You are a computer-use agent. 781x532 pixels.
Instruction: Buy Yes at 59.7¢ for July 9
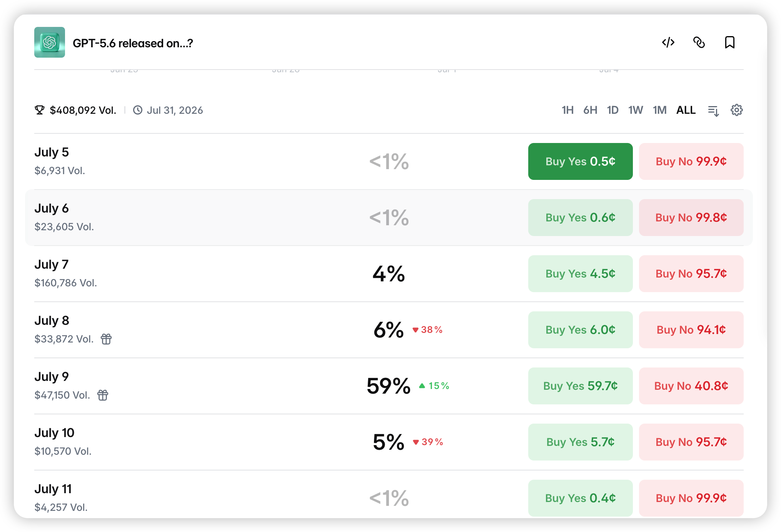(580, 386)
